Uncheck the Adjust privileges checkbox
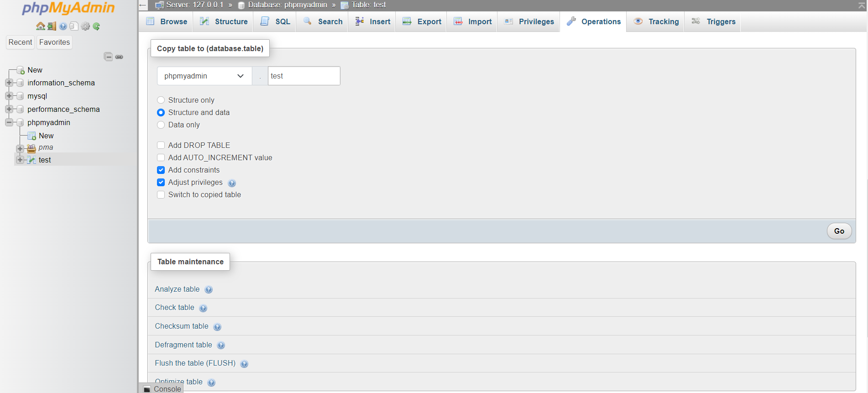 (x=161, y=182)
